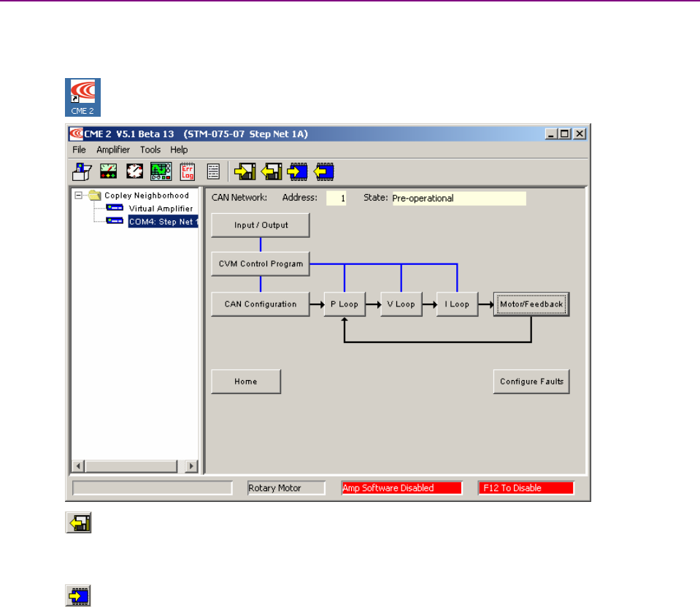This screenshot has width=700, height=607.
Task: Minimize the CME 2 window
Action: click(x=551, y=134)
